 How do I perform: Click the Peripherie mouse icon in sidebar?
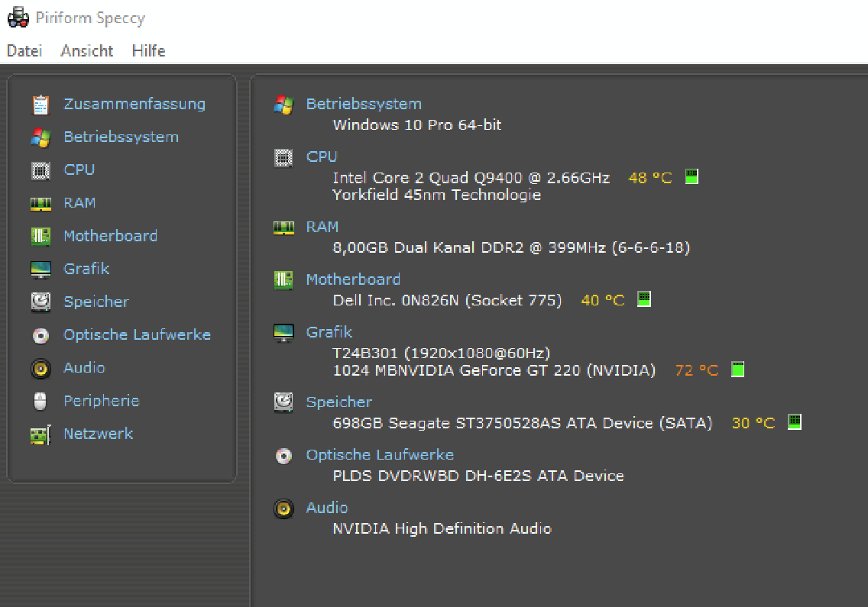pos(40,401)
